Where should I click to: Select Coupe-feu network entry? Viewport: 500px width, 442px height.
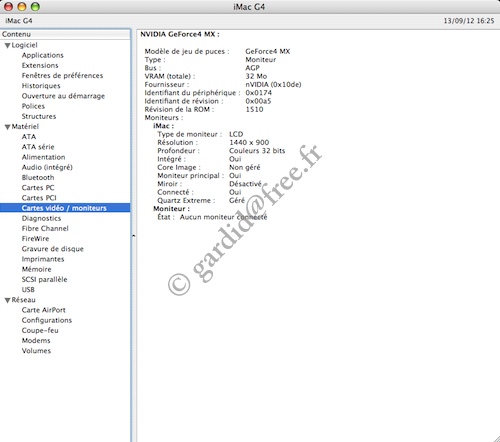pos(40,330)
